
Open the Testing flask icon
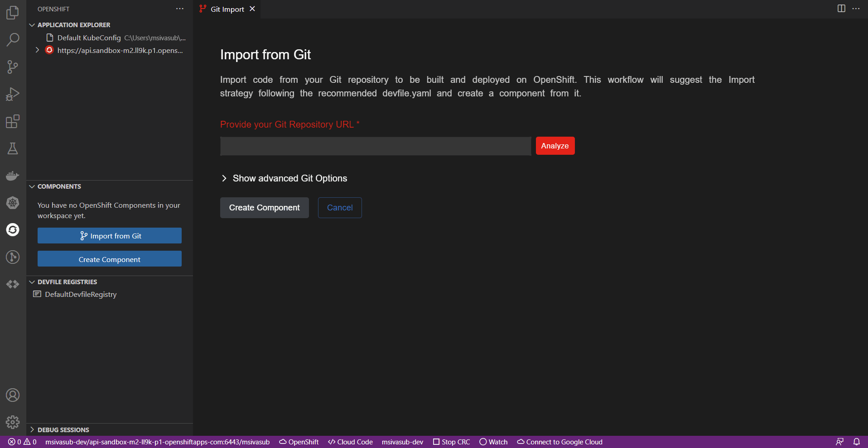click(x=13, y=148)
